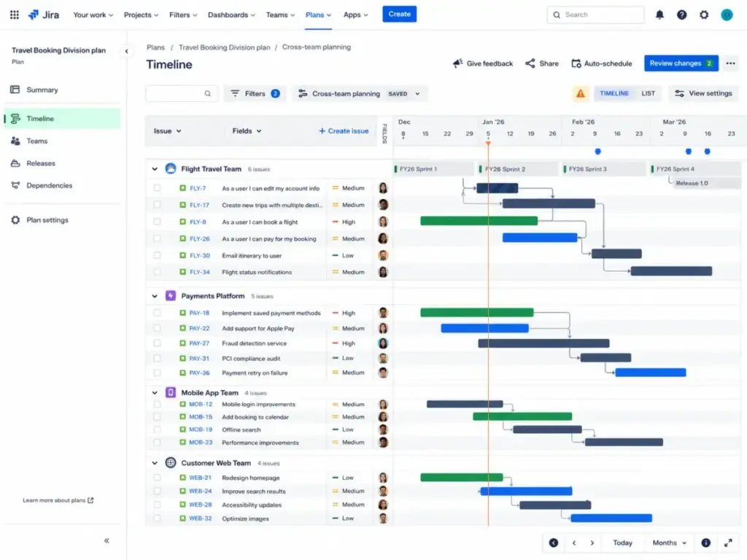Open the Fields dropdown

(x=247, y=131)
